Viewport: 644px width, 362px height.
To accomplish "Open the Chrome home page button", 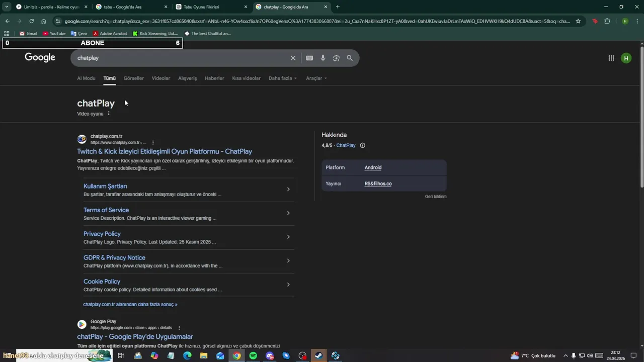I will point(44,21).
